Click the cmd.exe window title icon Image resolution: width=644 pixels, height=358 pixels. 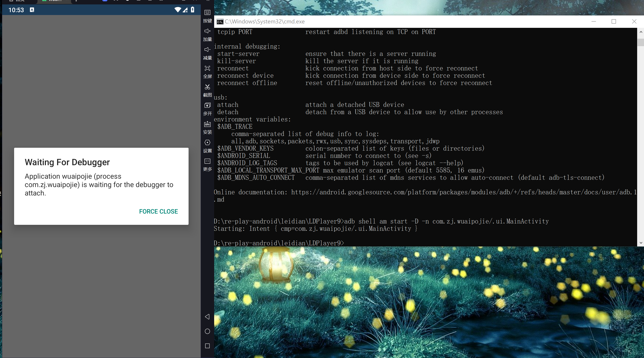click(220, 22)
